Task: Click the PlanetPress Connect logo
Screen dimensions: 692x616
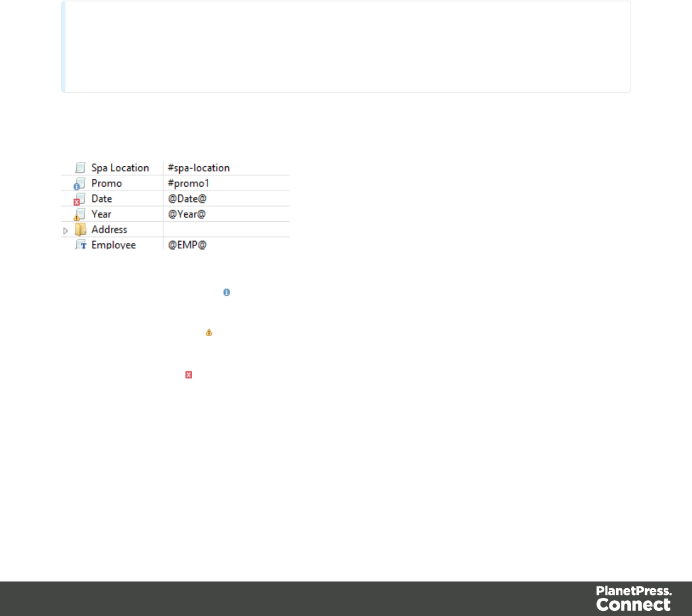Action: coord(634,598)
